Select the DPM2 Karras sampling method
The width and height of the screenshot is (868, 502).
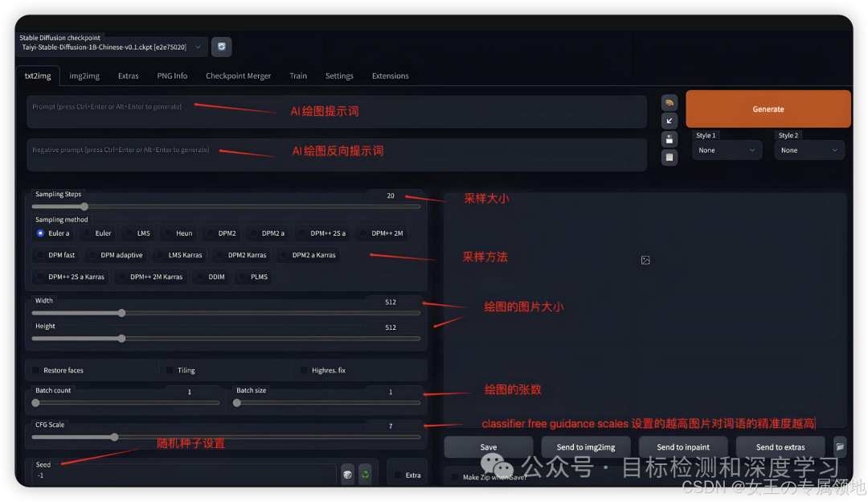pos(242,255)
